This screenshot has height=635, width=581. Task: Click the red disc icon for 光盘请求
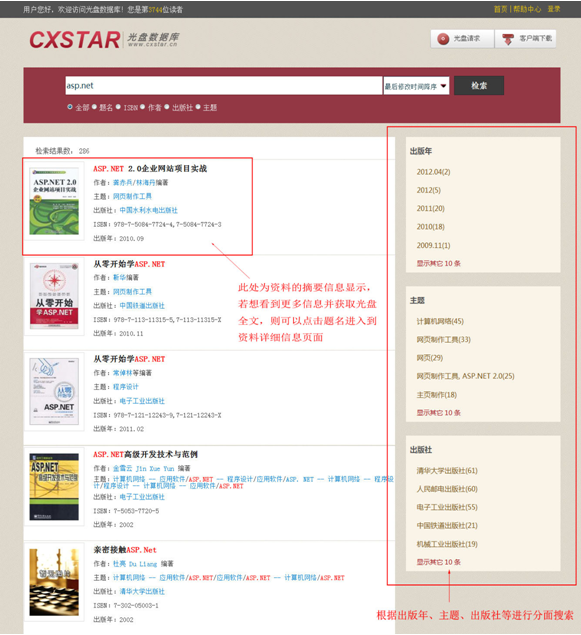[443, 39]
